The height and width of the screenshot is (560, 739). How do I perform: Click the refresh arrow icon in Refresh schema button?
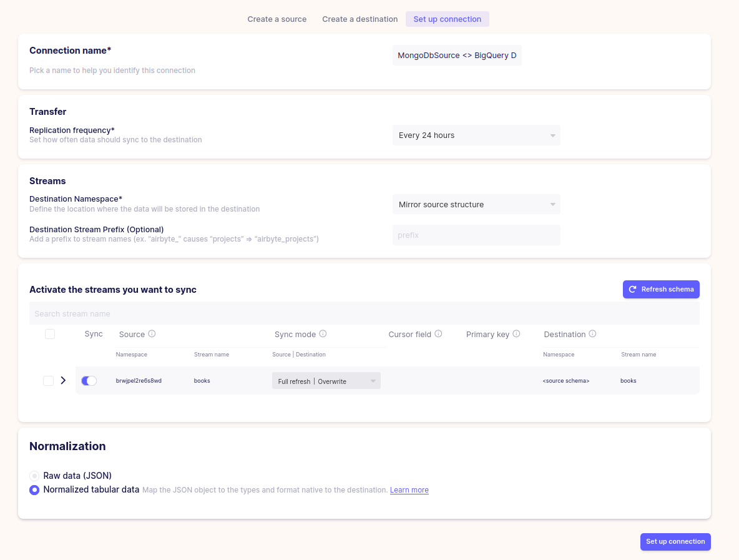[633, 289]
